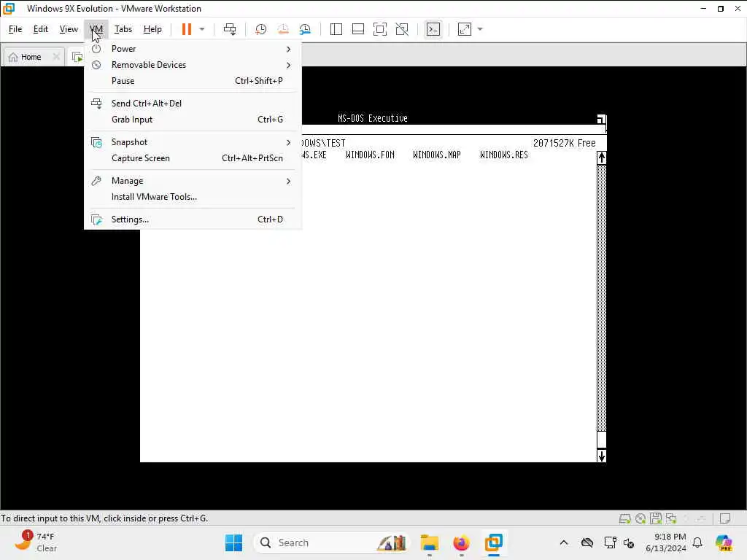Click the revert to snapshot toolbar icon

(283, 29)
